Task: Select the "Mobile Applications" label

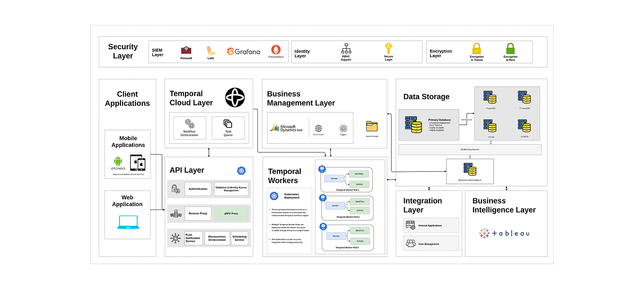Action: click(x=128, y=142)
